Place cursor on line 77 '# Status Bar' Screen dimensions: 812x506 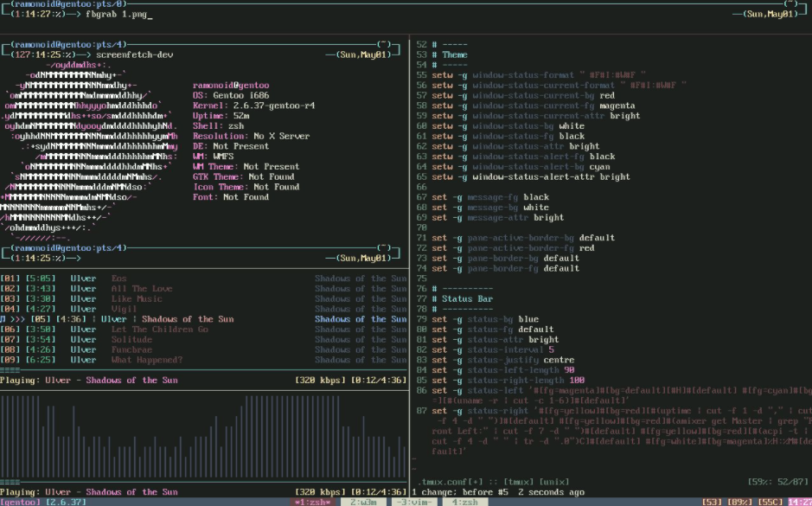(x=463, y=298)
